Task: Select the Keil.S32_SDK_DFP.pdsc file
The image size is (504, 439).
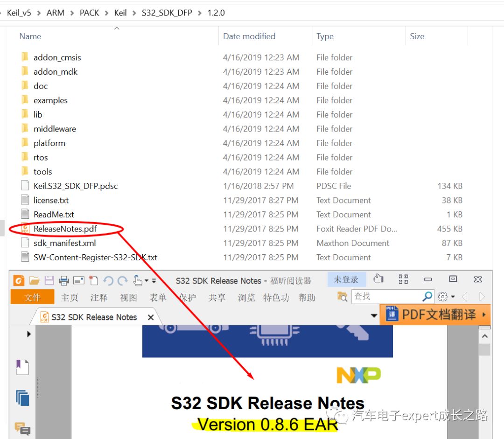Action: point(76,186)
